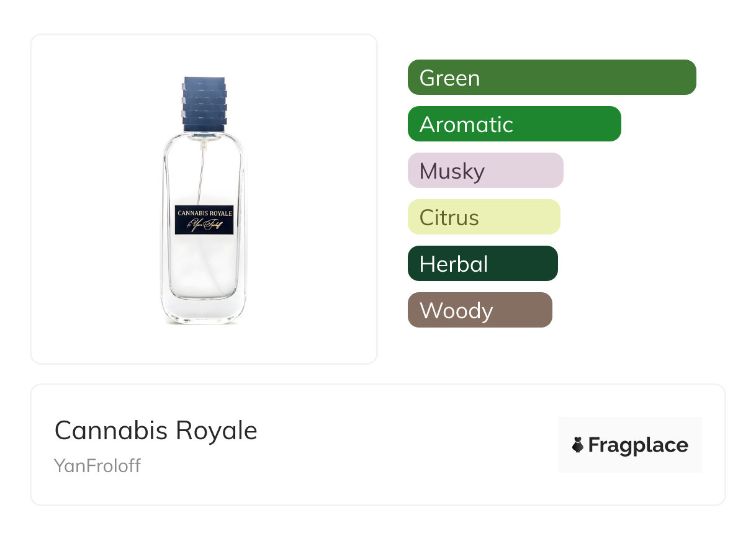Click the word "Green" in top bar
The width and height of the screenshot is (756, 536).
[449, 78]
